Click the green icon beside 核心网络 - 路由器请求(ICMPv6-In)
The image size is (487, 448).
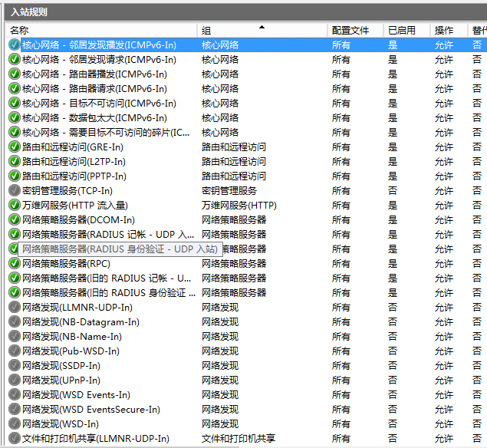(x=15, y=88)
